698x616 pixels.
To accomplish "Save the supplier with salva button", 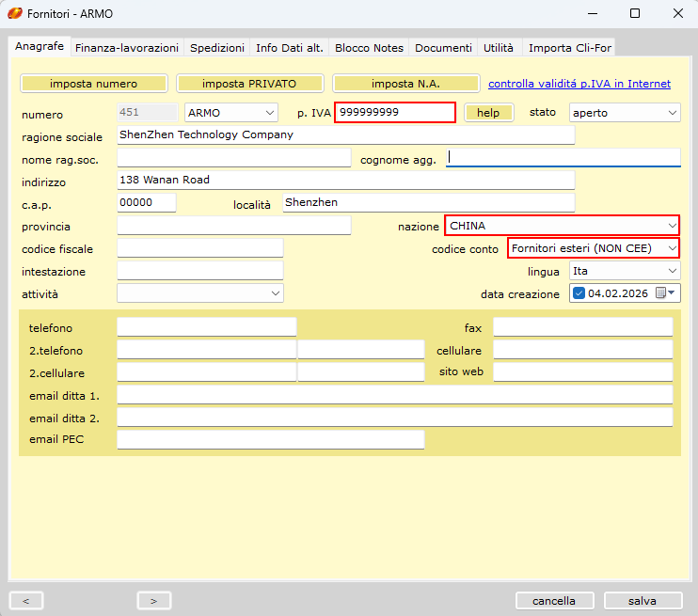I will pos(642,600).
